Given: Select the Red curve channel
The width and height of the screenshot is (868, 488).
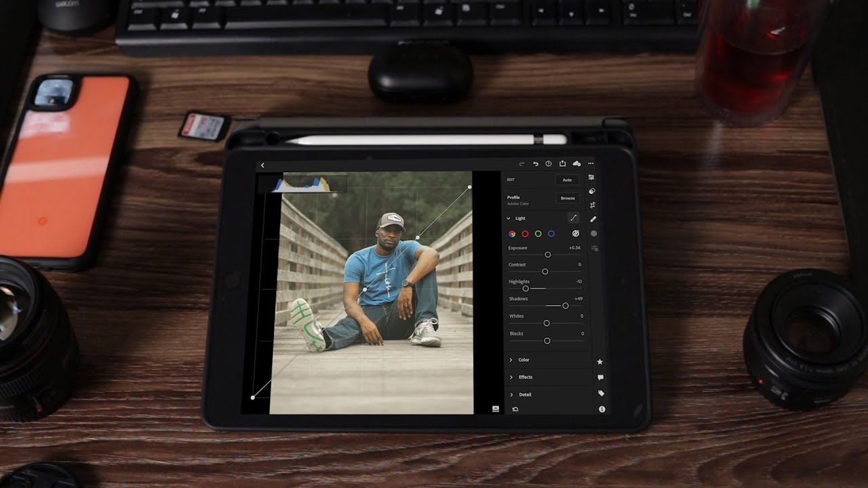Looking at the screenshot, I should (x=525, y=234).
